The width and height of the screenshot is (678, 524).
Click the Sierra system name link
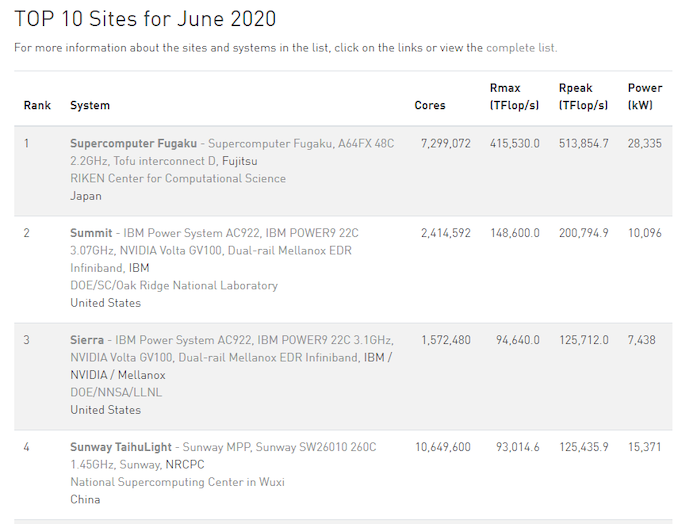(x=89, y=340)
